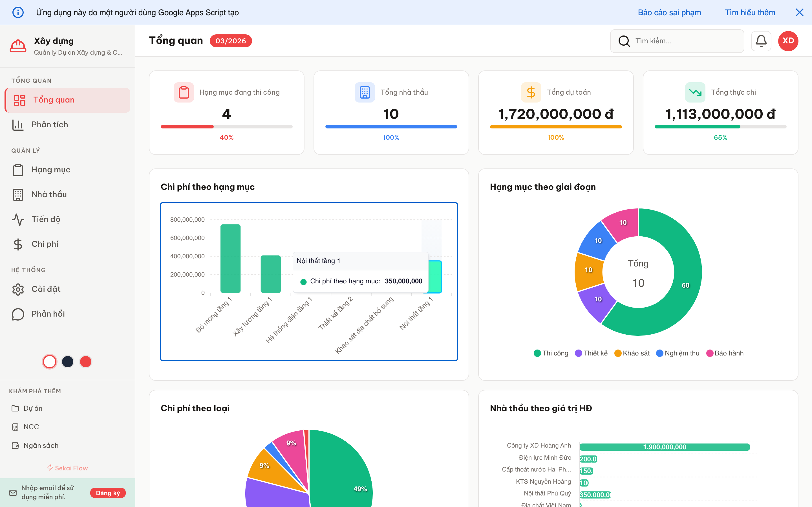Click the Xây dựng hard hat logo

tap(18, 46)
